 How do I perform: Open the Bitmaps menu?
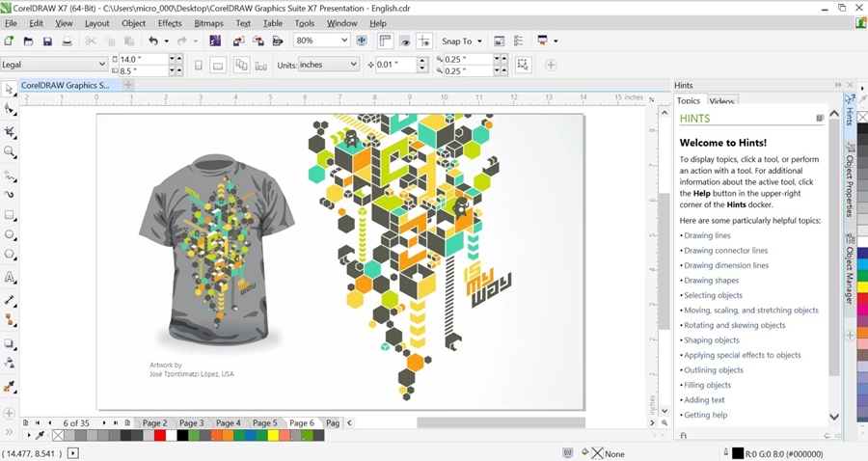tap(208, 23)
